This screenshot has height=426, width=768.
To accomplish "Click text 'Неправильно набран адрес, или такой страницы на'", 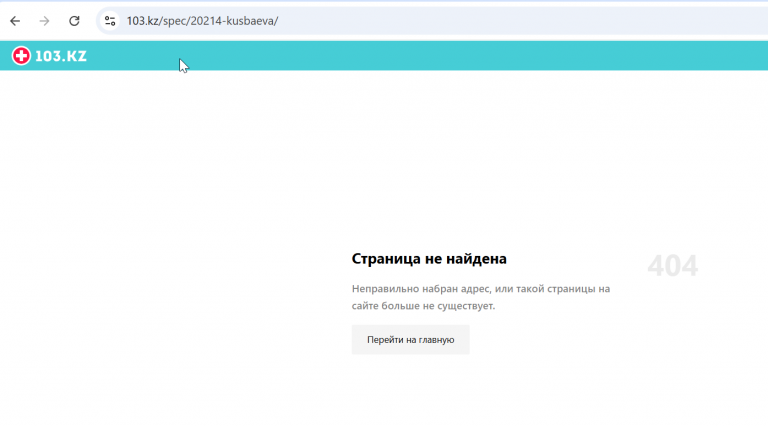I will 481,288.
